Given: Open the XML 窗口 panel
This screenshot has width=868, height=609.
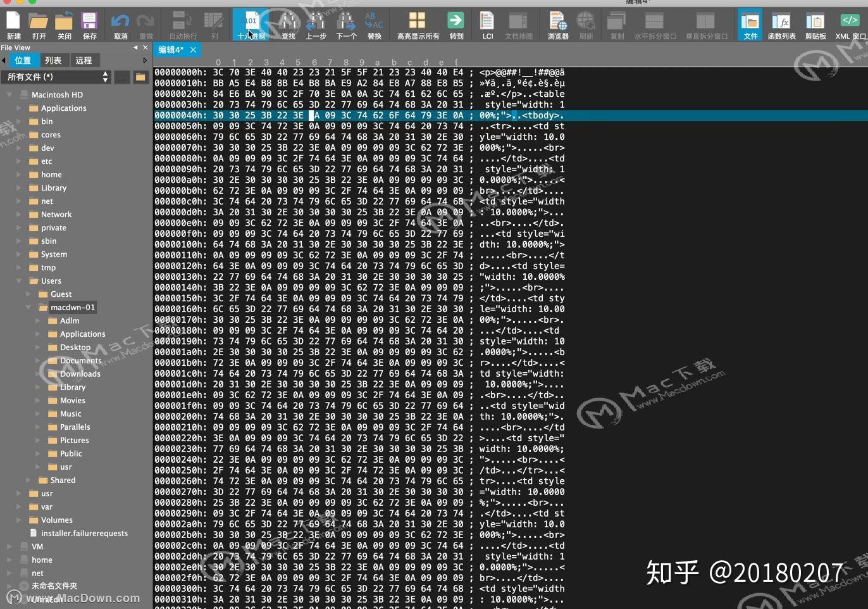Looking at the screenshot, I should click(x=850, y=25).
